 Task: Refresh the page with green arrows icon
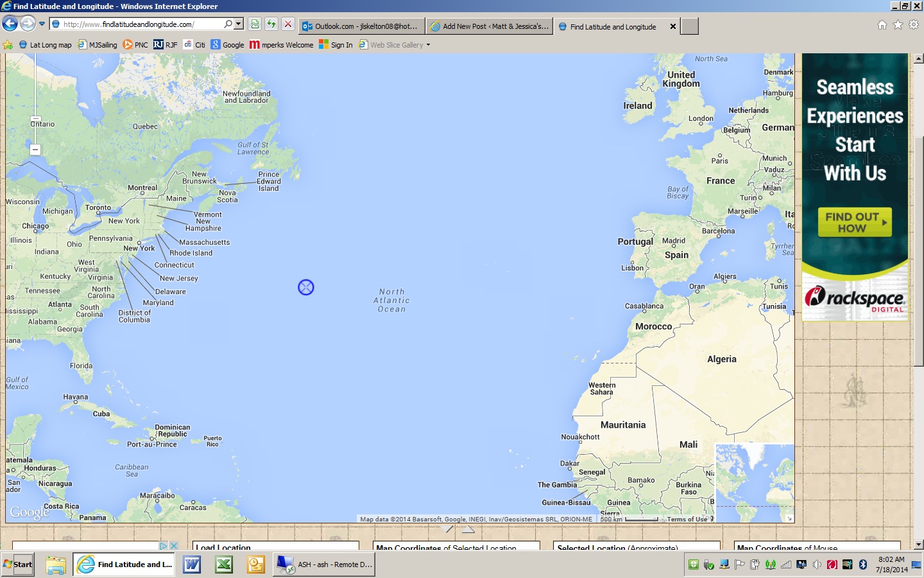click(271, 24)
